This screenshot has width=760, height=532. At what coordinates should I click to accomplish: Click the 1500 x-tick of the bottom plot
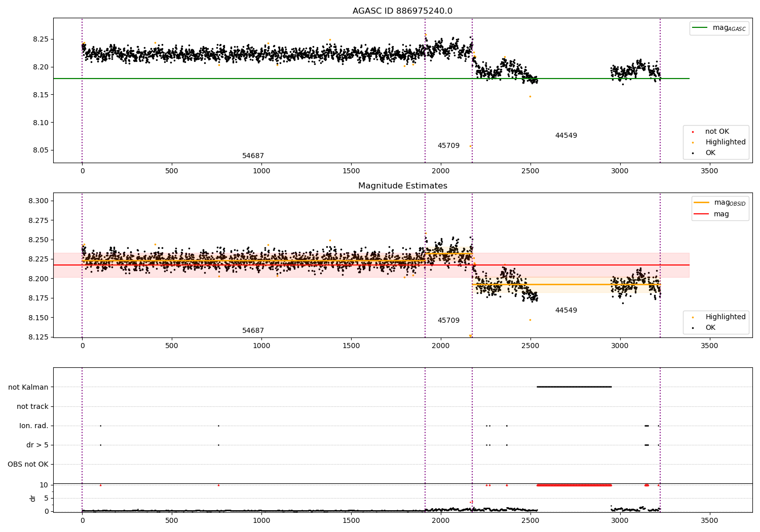click(351, 520)
